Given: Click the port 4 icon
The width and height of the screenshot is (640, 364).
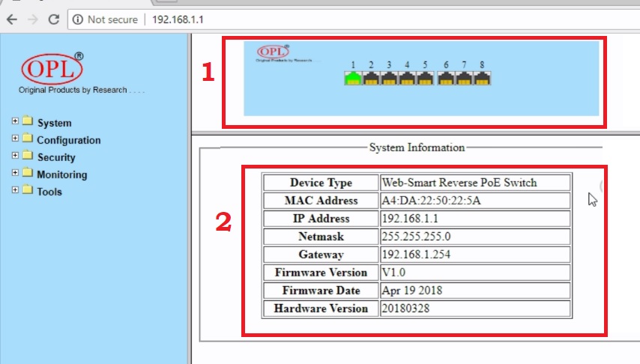Looking at the screenshot, I should (407, 78).
